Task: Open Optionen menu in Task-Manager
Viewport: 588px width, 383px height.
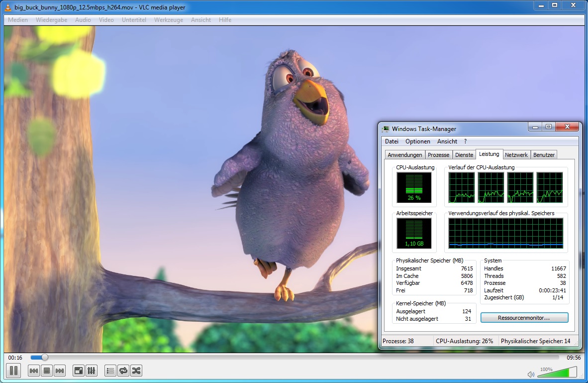Action: (x=418, y=141)
